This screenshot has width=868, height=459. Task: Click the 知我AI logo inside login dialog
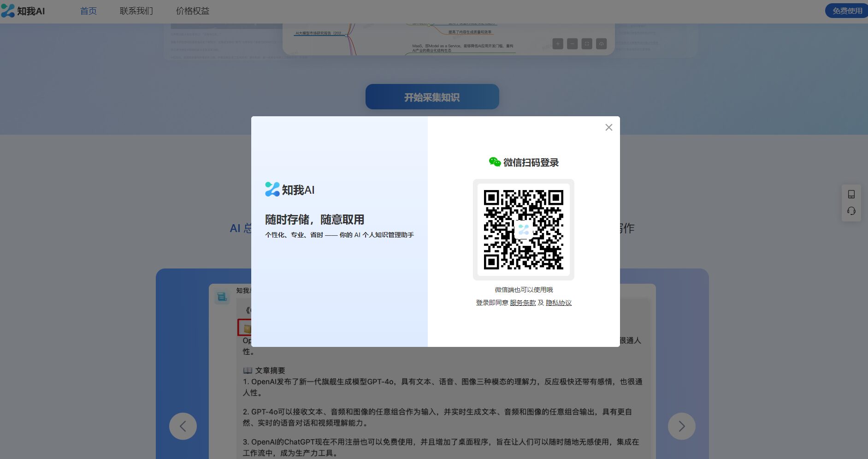[289, 190]
